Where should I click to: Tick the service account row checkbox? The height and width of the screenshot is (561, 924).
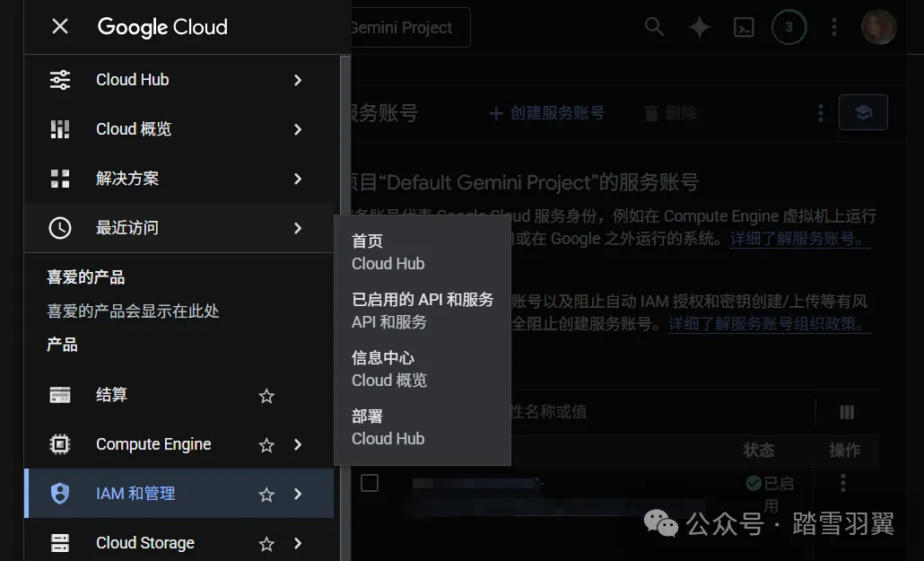(370, 483)
